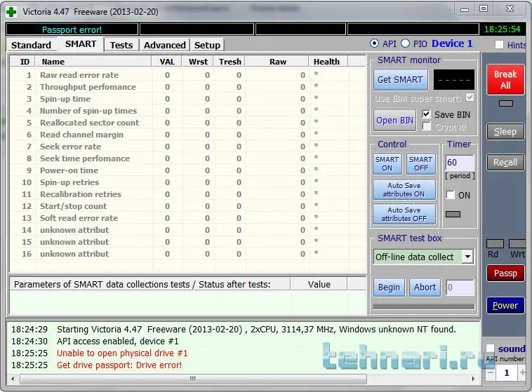Enable the Hints checkbox
This screenshot has width=532, height=392.
click(x=499, y=45)
